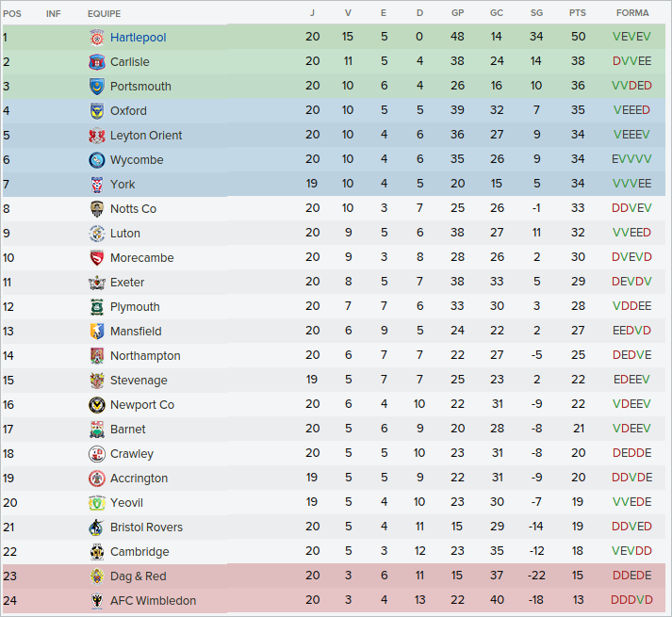Click the Portsmouth crest icon
This screenshot has height=617, width=672.
tap(96, 87)
